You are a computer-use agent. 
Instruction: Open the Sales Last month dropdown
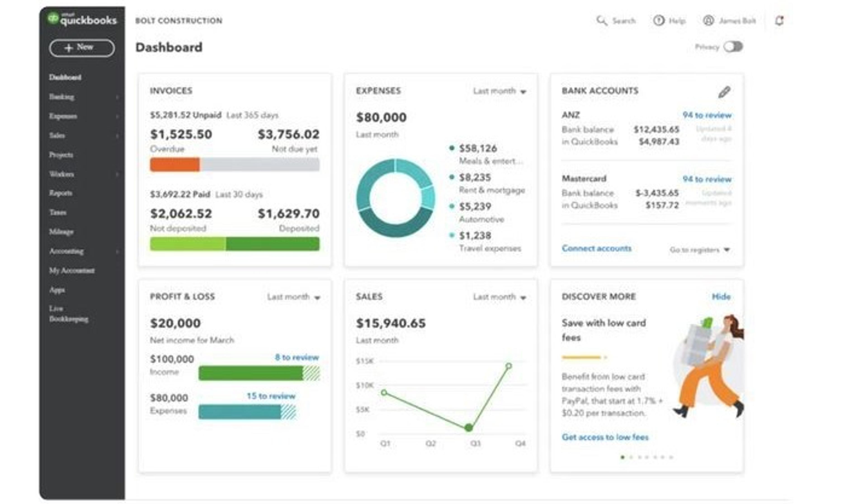click(500, 297)
